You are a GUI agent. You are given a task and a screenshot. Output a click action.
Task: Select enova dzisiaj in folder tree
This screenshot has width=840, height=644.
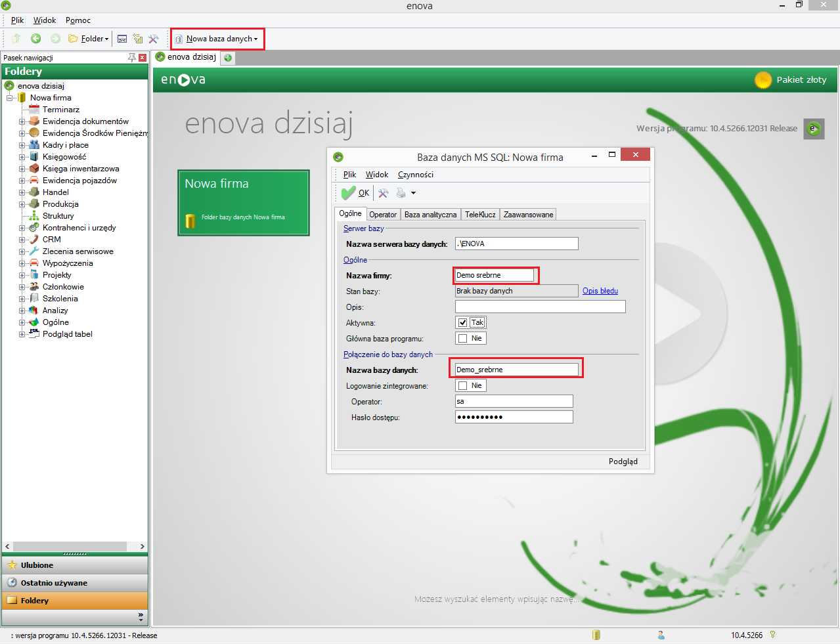click(41, 86)
